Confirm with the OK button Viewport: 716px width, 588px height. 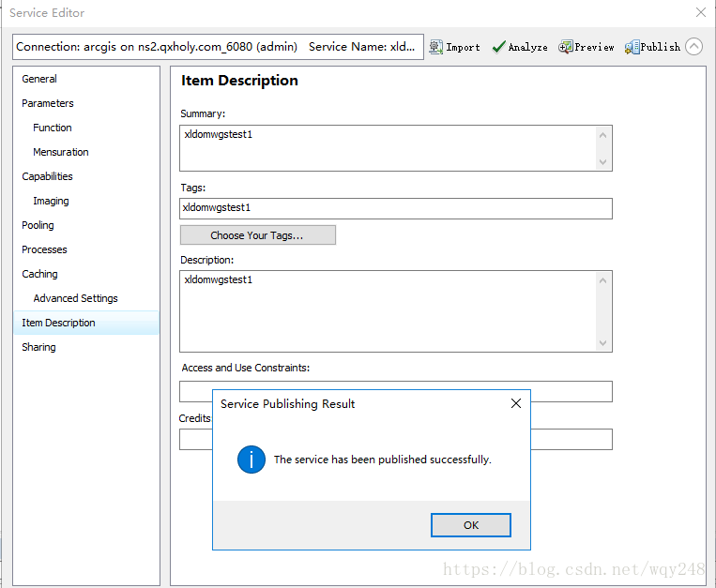pyautogui.click(x=471, y=525)
